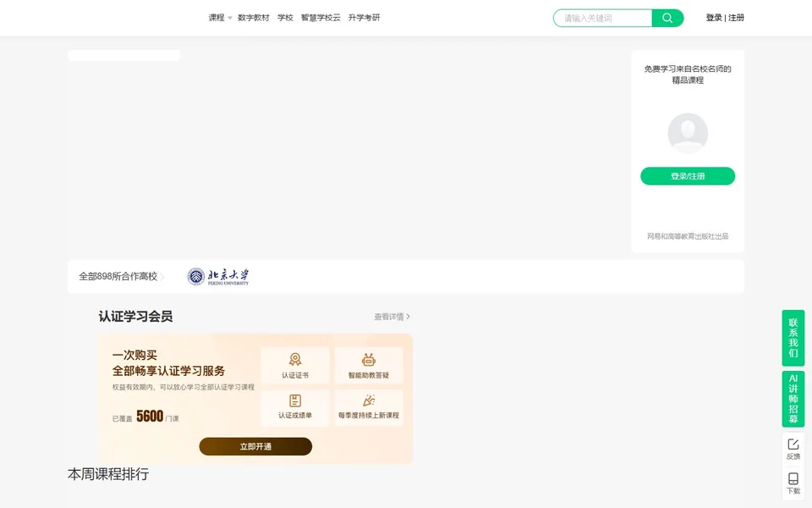
Task: Click the 权益有效期内 description text
Action: coord(184,387)
